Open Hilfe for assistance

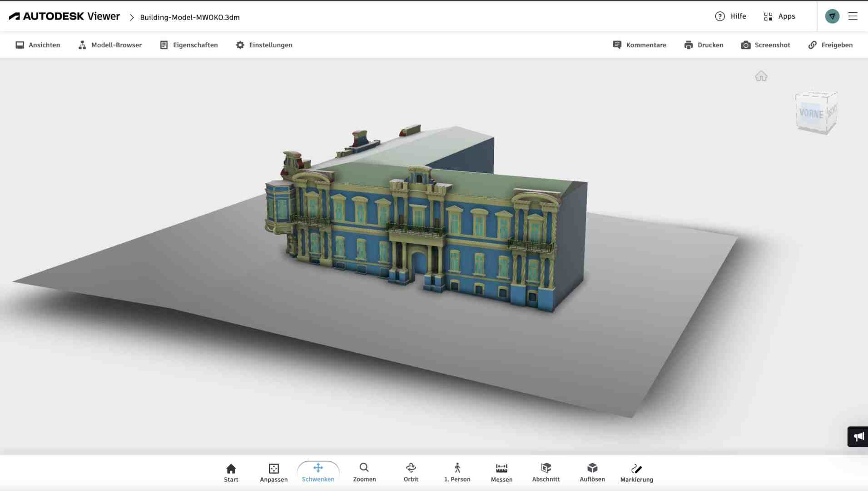[x=731, y=16]
